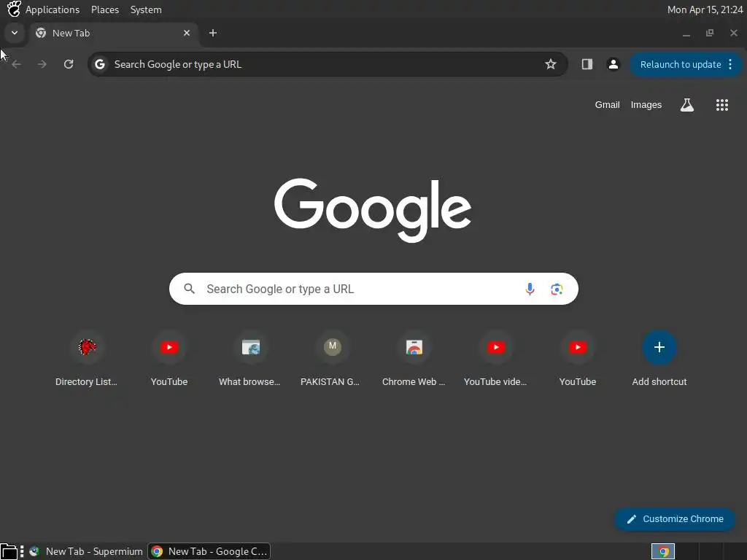Open the System menu
The image size is (747, 560).
146,9
